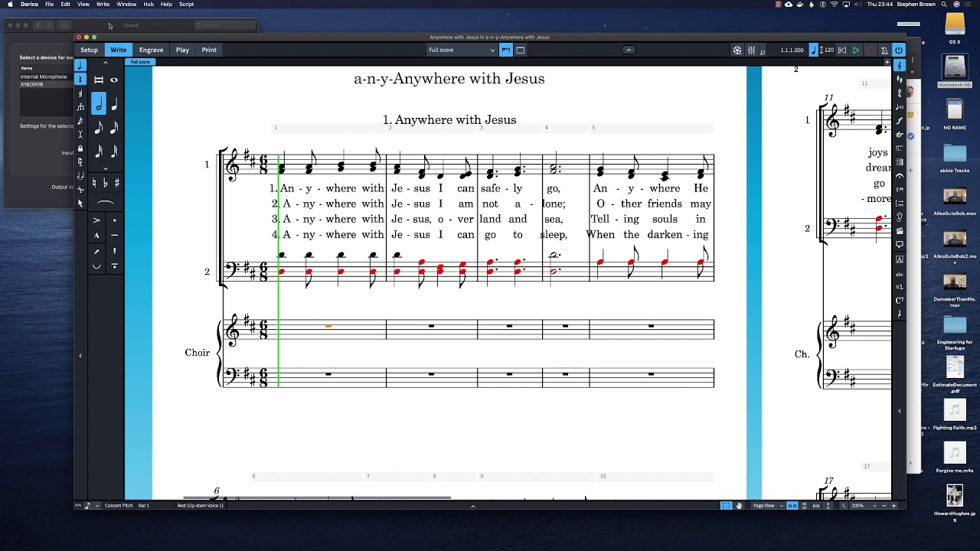Show shorter note durations chevron

106,168
